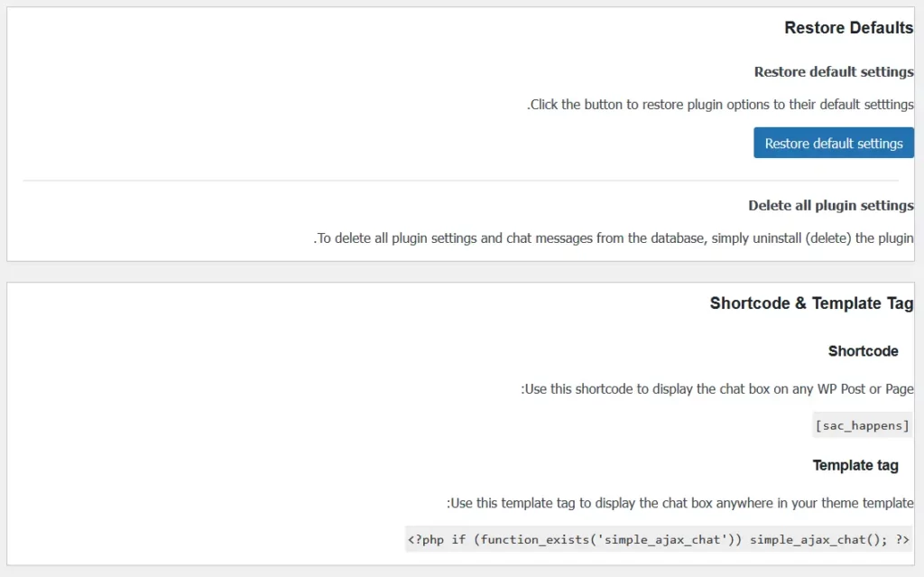924x577 pixels.
Task: Click the words "WP Post or Page"
Action: [x=864, y=389]
